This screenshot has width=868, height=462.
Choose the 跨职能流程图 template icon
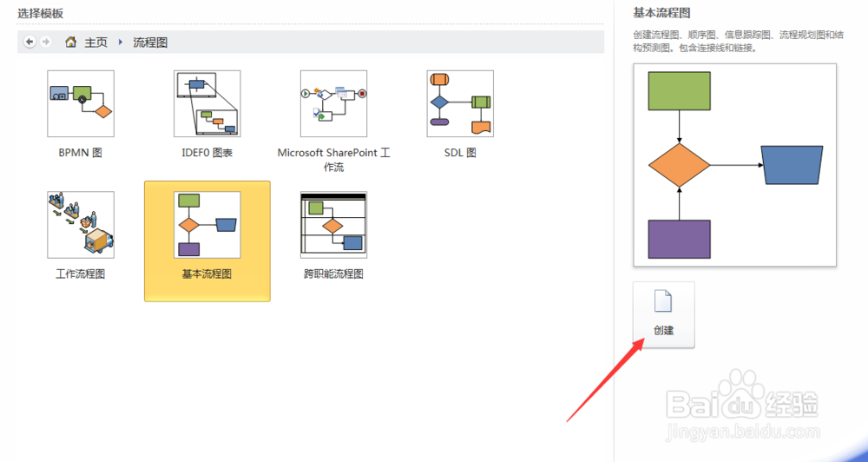click(x=334, y=225)
